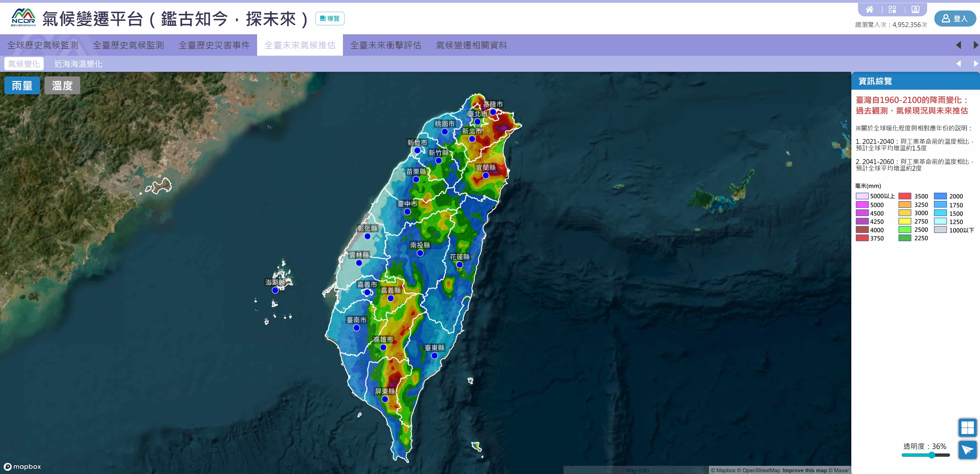The height and width of the screenshot is (474, 980).
Task: Click the 導覽 guide button
Action: click(x=329, y=19)
